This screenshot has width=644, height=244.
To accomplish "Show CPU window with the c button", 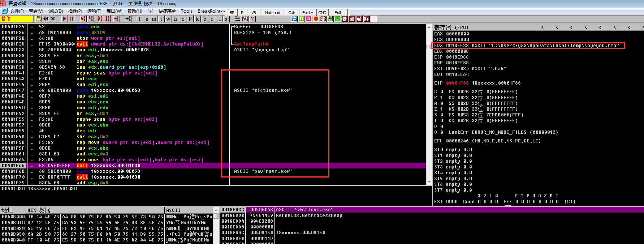I will 183,19.
